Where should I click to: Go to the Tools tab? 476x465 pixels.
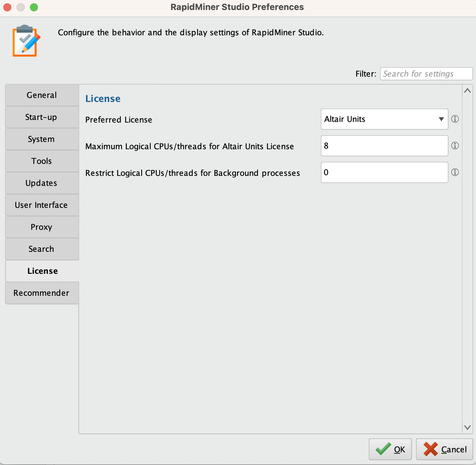point(42,161)
